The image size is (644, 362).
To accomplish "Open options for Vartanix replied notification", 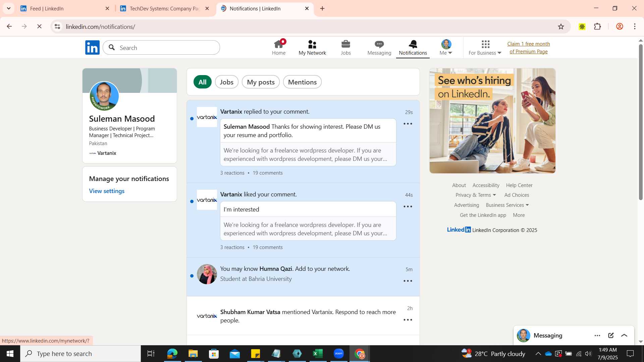I will (408, 124).
